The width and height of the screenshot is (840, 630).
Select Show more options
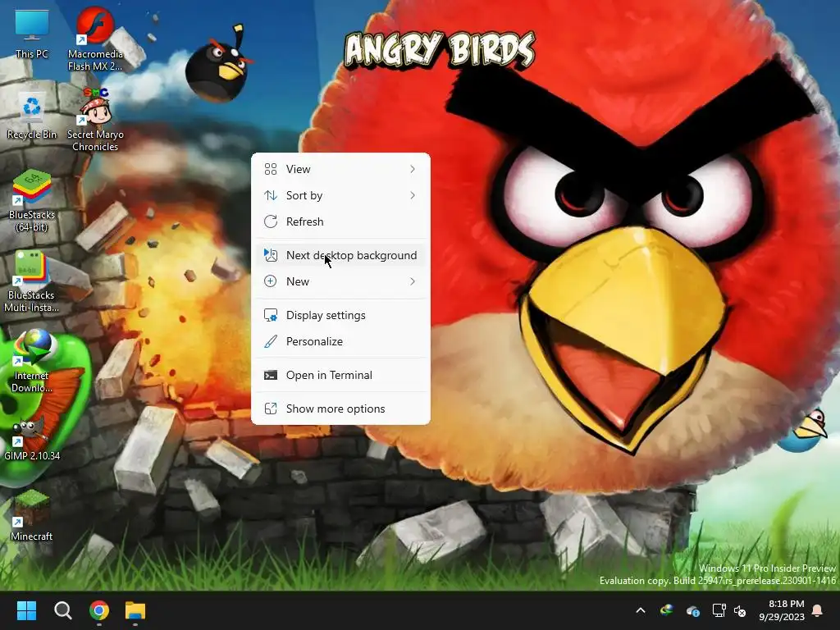click(x=340, y=409)
